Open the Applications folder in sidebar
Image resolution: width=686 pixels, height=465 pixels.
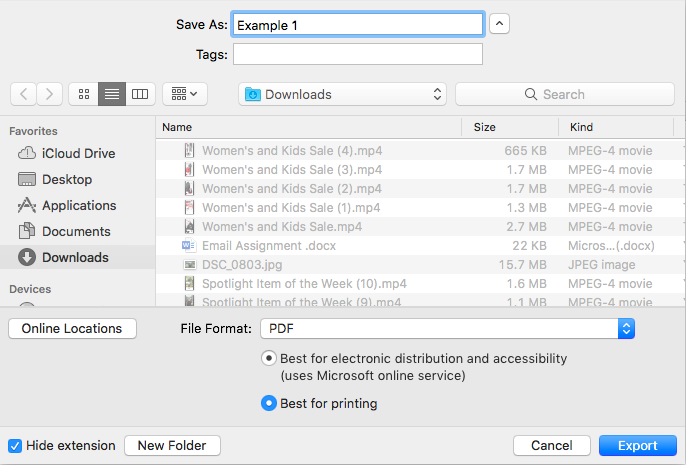[78, 205]
